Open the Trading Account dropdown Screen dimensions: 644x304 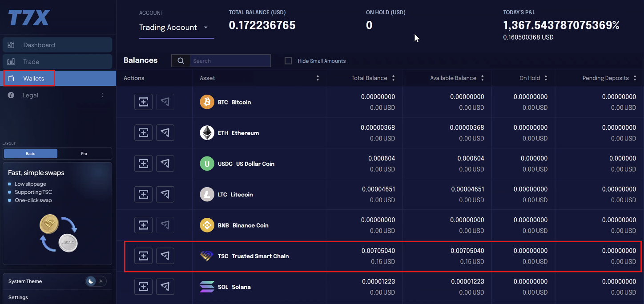tap(176, 28)
